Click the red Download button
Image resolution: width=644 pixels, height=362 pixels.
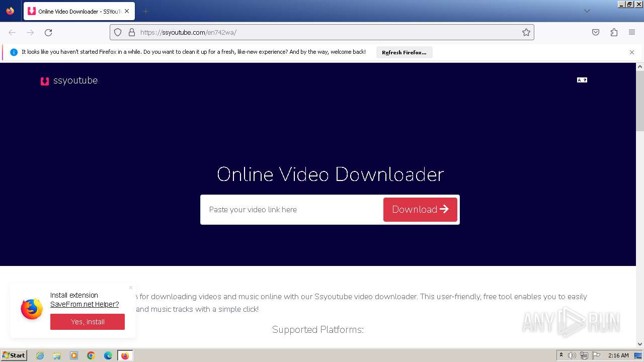click(x=420, y=210)
